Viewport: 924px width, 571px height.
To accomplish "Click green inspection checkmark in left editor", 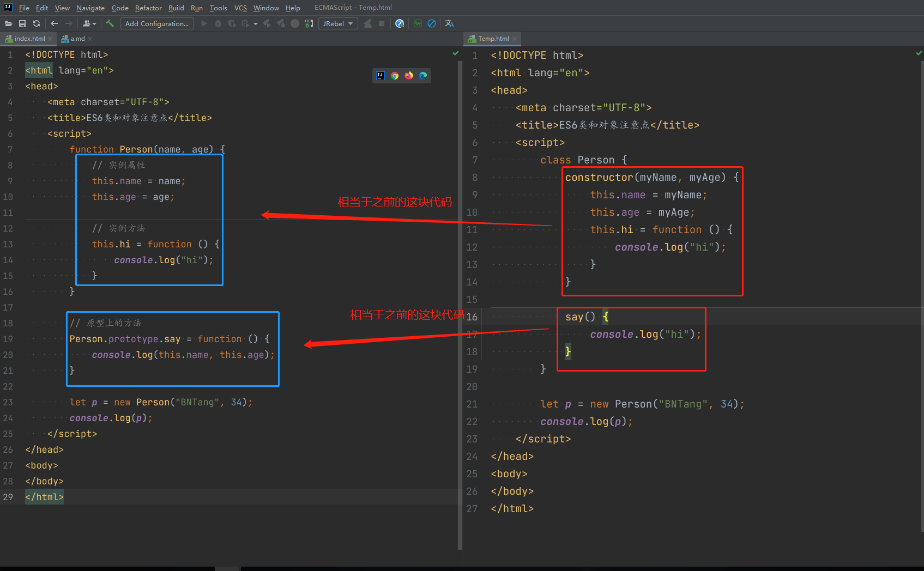I will [x=456, y=53].
